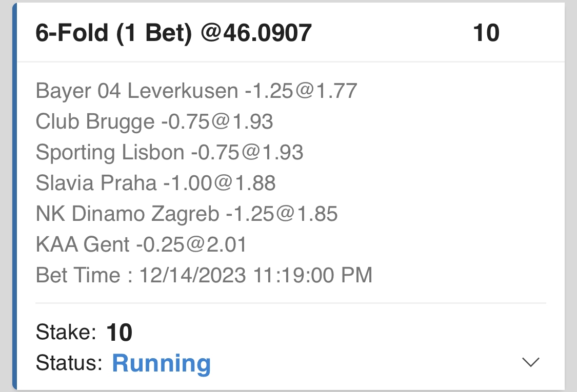
Task: Click the header amount 10
Action: [x=486, y=33]
